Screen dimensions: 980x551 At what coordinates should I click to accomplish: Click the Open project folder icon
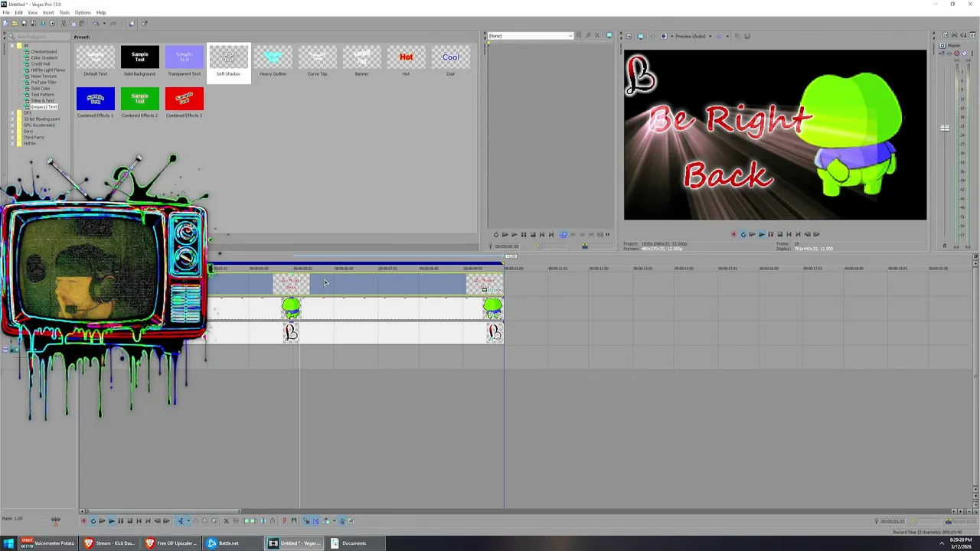coord(15,23)
